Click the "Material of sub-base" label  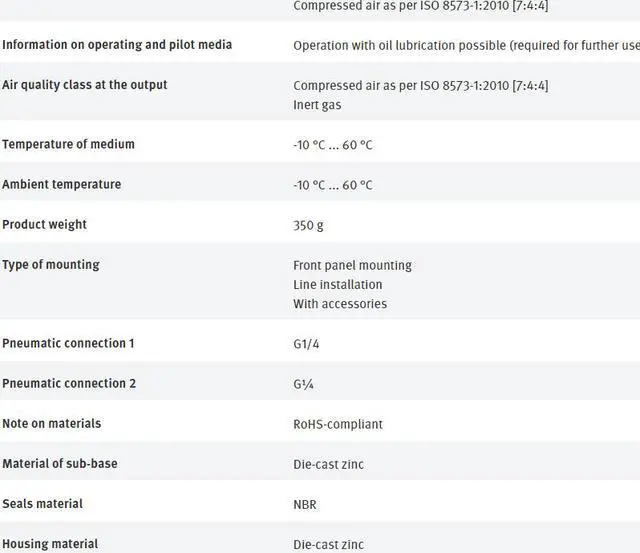(60, 463)
